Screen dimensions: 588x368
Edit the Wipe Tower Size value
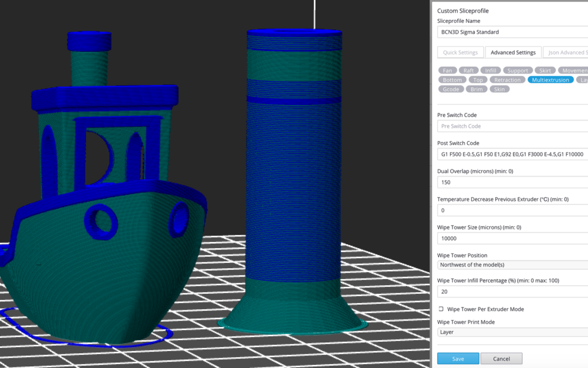click(513, 238)
